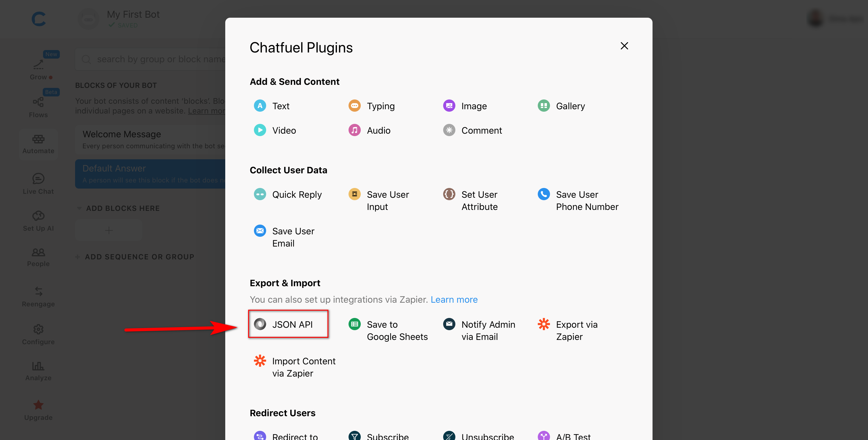The height and width of the screenshot is (440, 868).
Task: Choose Notify Admin via Email plugin
Action: [479, 330]
